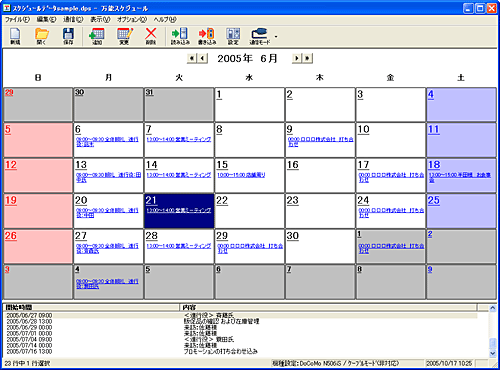Open the 10:00-15:00 event link on June 15
Screen dimensions: 500x370
click(x=241, y=175)
